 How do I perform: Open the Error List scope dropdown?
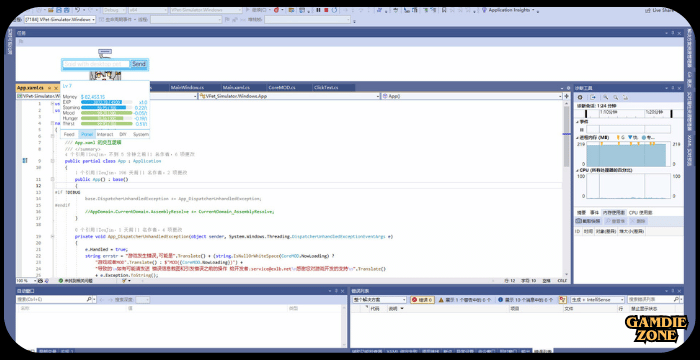tap(379, 300)
